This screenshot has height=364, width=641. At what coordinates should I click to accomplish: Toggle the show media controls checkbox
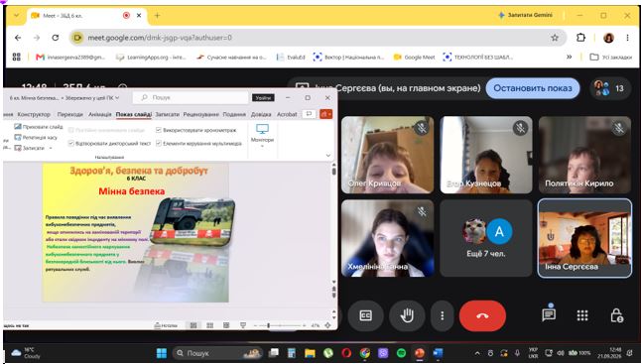point(159,144)
